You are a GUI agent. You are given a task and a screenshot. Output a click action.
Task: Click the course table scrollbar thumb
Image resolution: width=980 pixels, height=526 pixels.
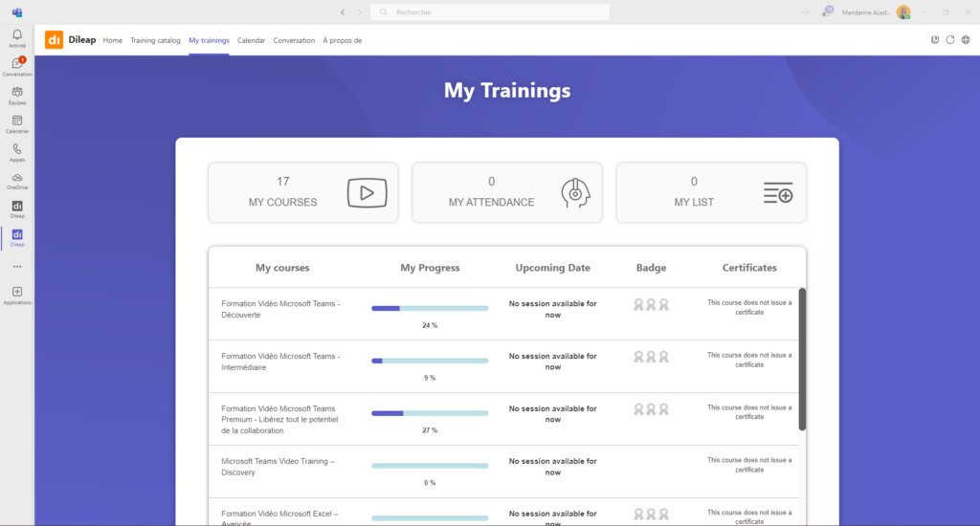pyautogui.click(x=803, y=360)
